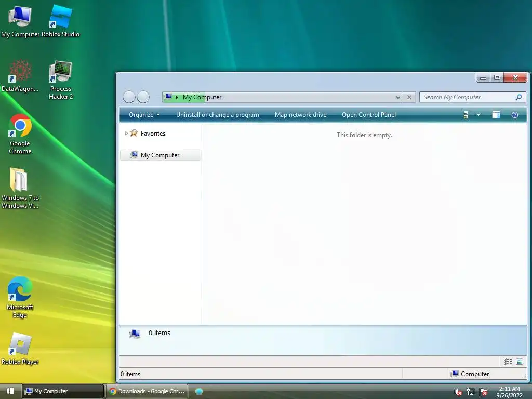
Task: Click My Computer in the address bar
Action: tap(202, 97)
